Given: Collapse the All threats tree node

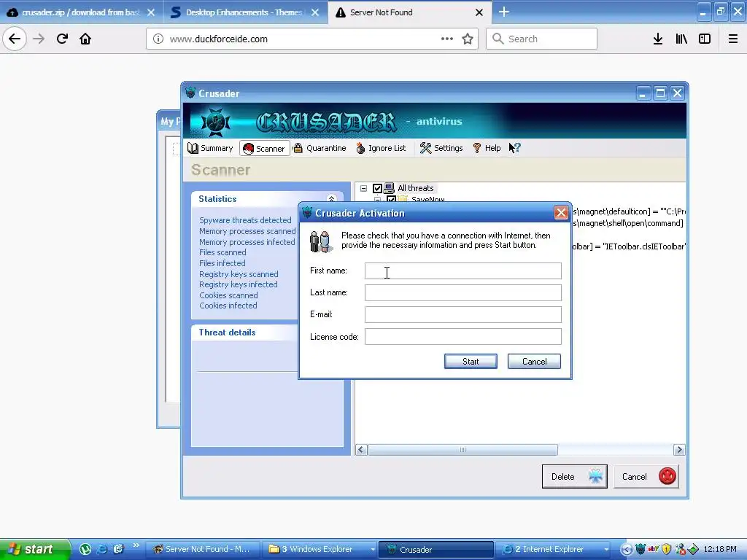Looking at the screenshot, I should tap(363, 188).
